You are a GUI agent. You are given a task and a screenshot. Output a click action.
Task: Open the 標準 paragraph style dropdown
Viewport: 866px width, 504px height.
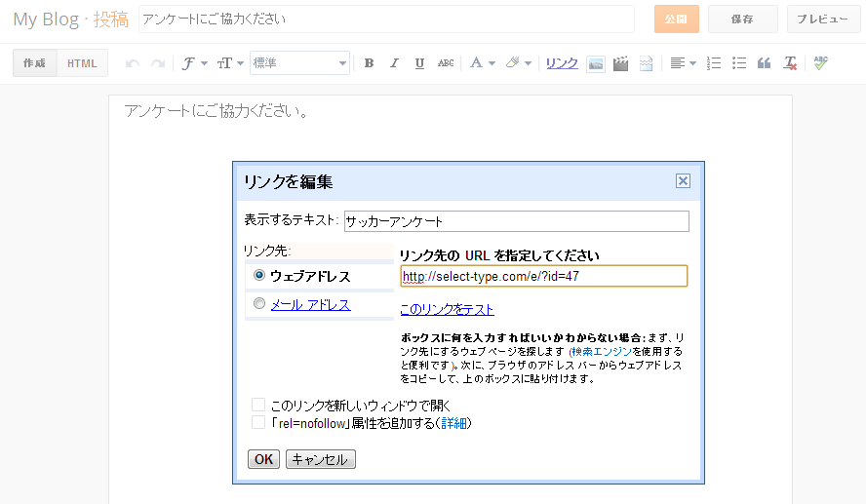[299, 63]
